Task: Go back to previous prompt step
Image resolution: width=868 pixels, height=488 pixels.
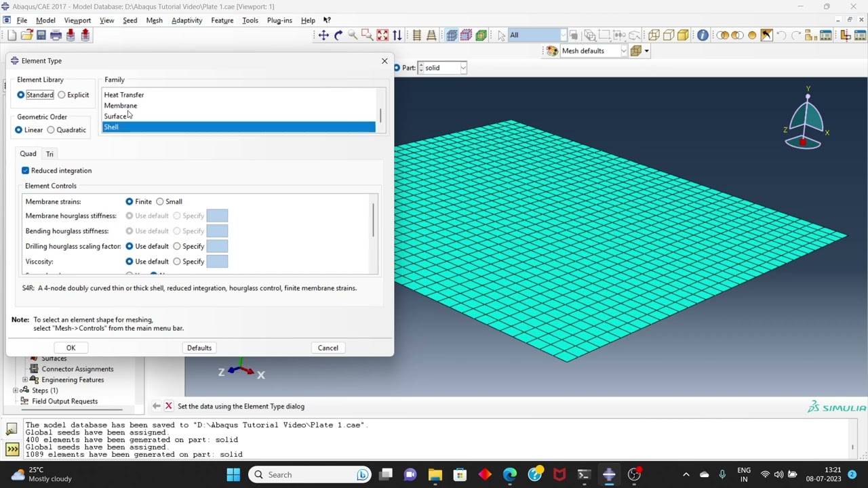Action: (157, 406)
